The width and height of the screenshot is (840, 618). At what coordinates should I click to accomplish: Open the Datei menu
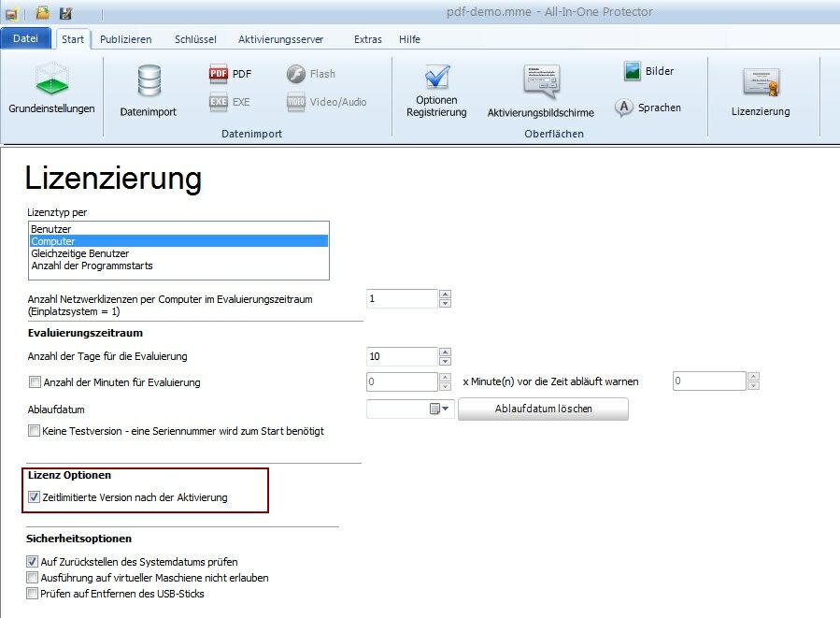(26, 38)
